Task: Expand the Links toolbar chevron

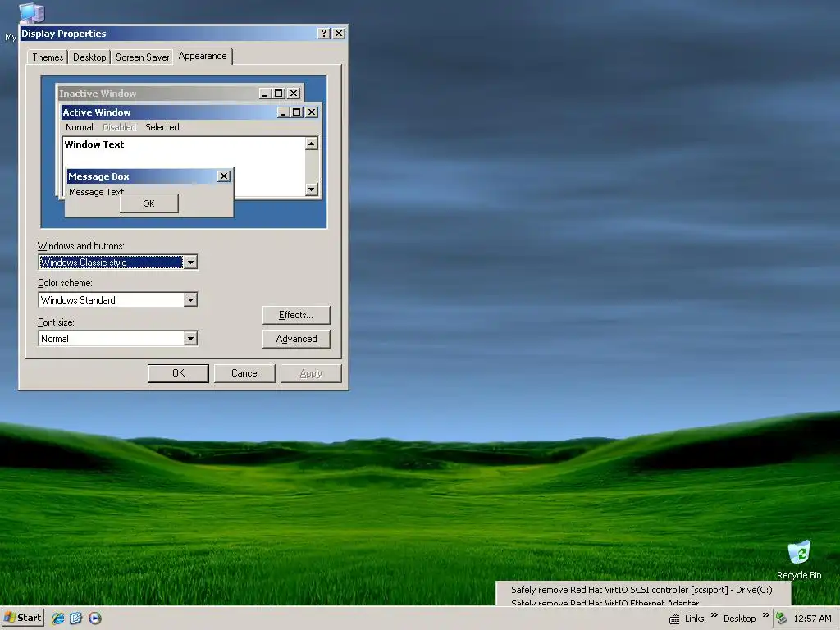Action: click(714, 615)
